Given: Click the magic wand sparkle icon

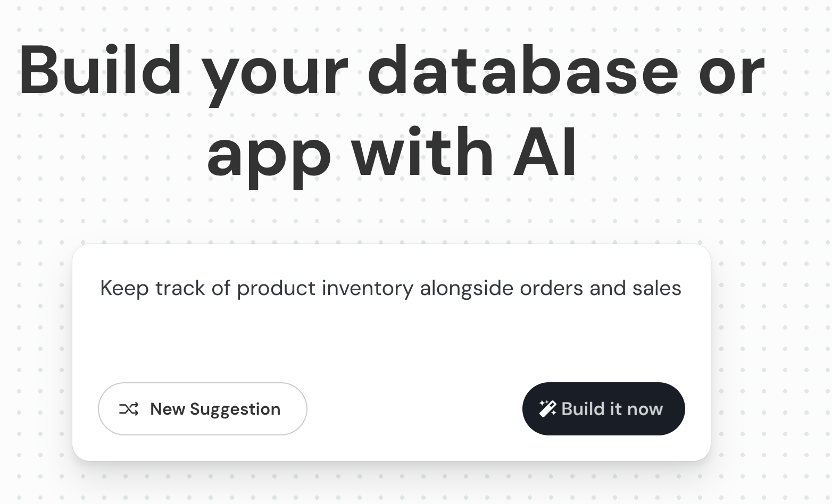Looking at the screenshot, I should pos(547,408).
